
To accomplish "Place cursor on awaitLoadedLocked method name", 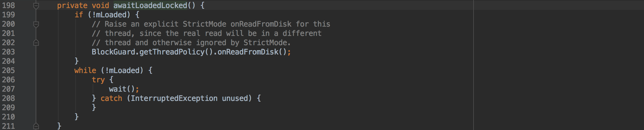I will (150, 6).
